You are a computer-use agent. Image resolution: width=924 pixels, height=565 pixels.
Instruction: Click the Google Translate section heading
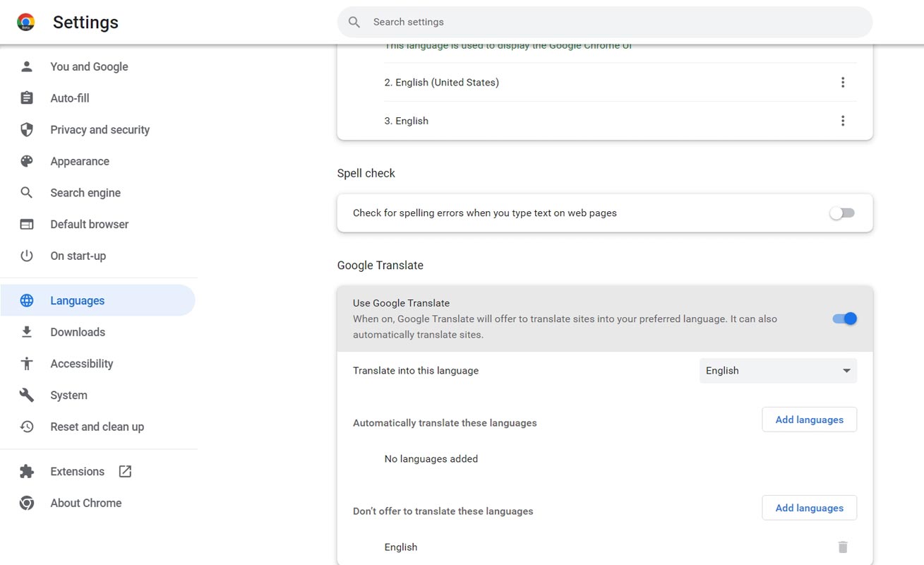pos(380,265)
